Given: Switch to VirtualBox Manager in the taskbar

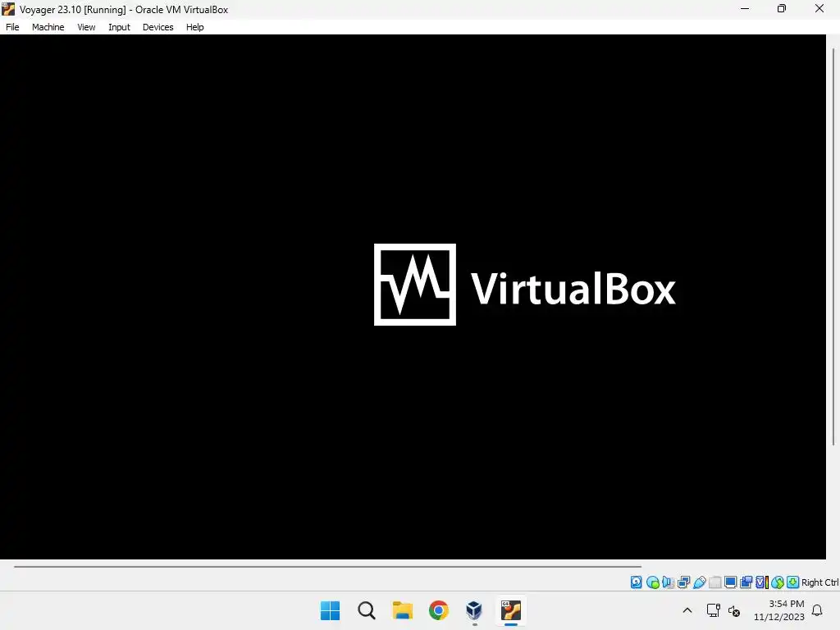Looking at the screenshot, I should point(474,610).
